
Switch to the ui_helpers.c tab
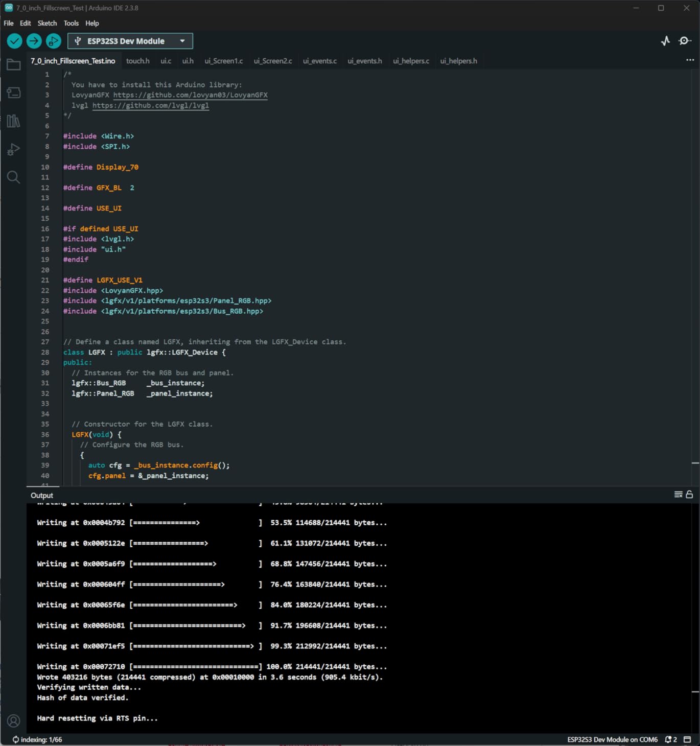tap(411, 61)
